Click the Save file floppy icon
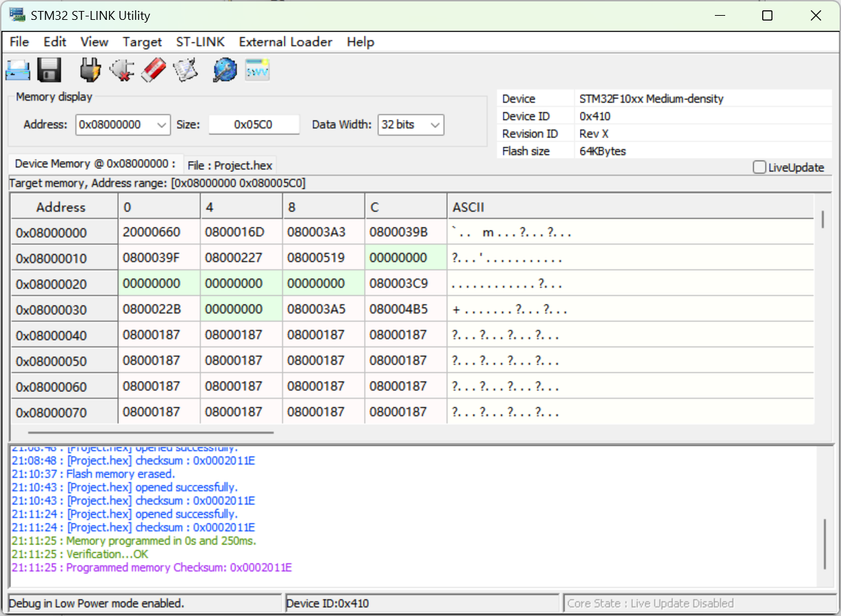The width and height of the screenshot is (841, 616). [49, 70]
